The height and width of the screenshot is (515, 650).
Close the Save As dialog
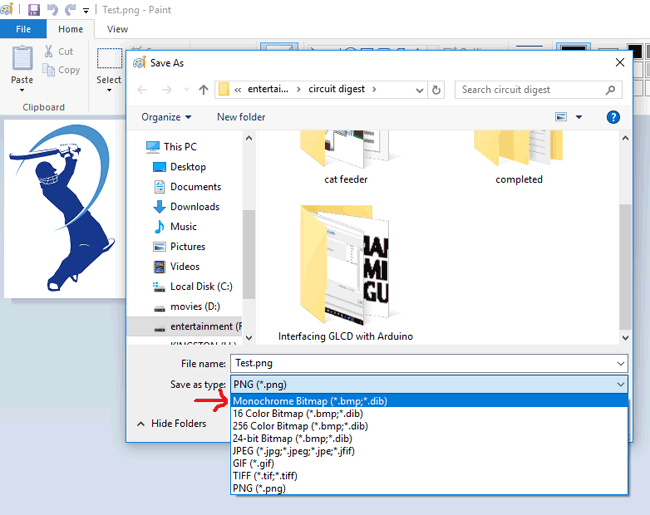click(620, 63)
